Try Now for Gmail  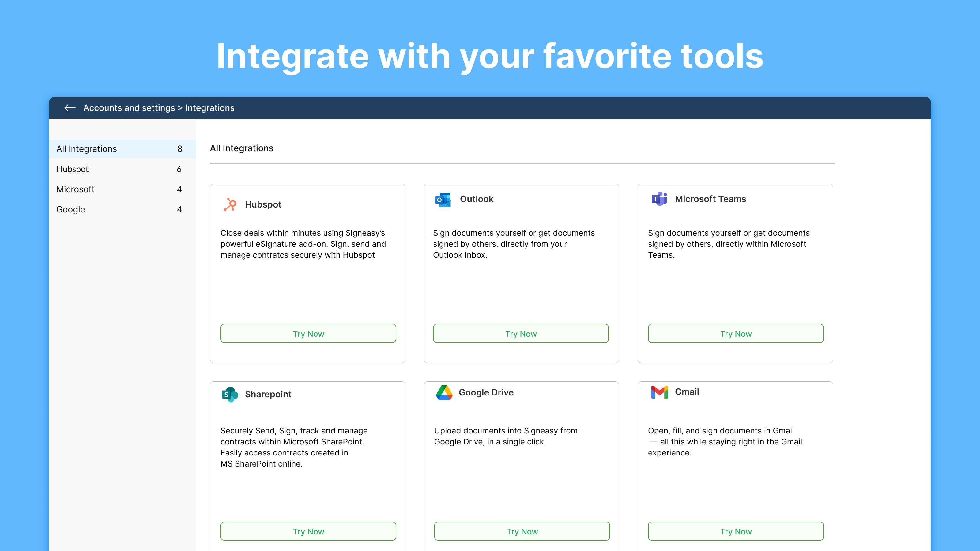[735, 531]
